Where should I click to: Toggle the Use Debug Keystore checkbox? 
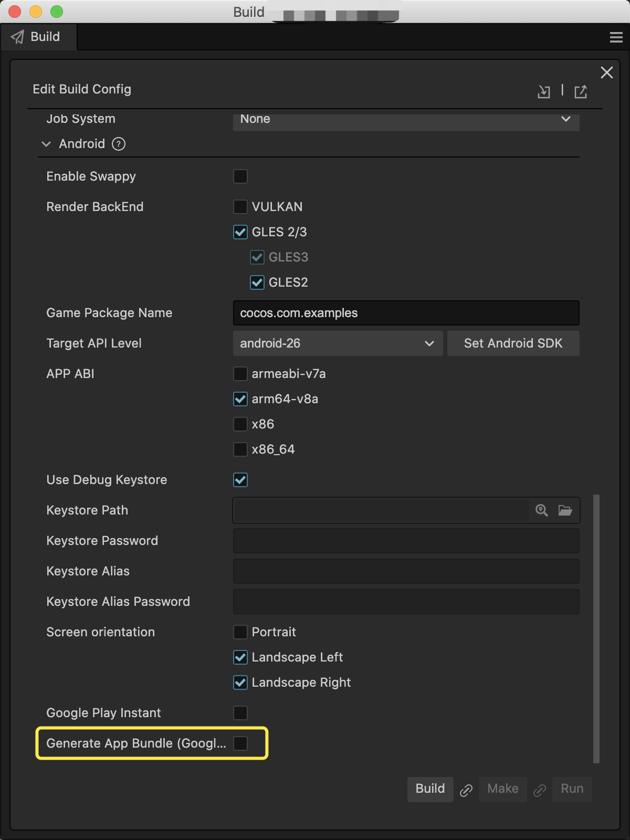tap(240, 480)
